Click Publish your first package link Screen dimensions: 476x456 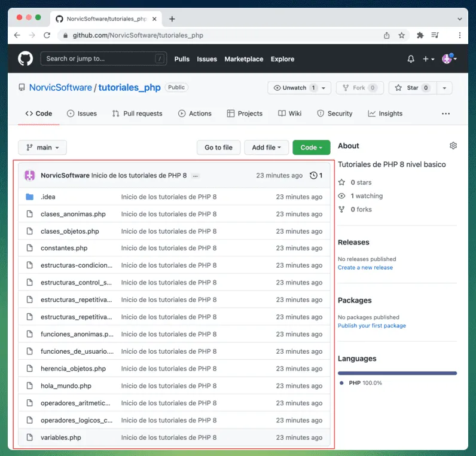371,326
